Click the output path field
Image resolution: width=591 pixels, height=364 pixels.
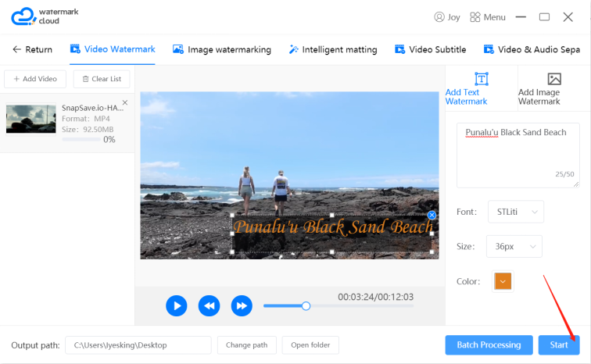point(138,345)
